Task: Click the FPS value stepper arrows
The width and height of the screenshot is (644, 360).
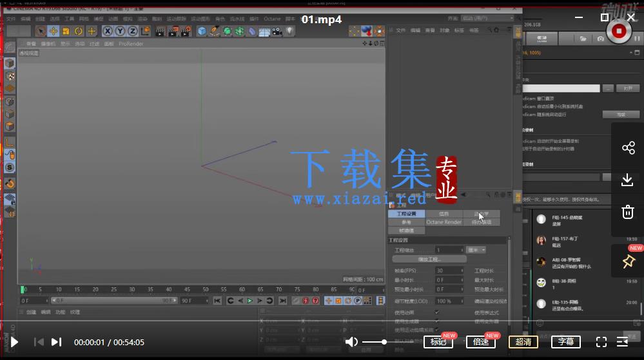Action: click(x=462, y=270)
